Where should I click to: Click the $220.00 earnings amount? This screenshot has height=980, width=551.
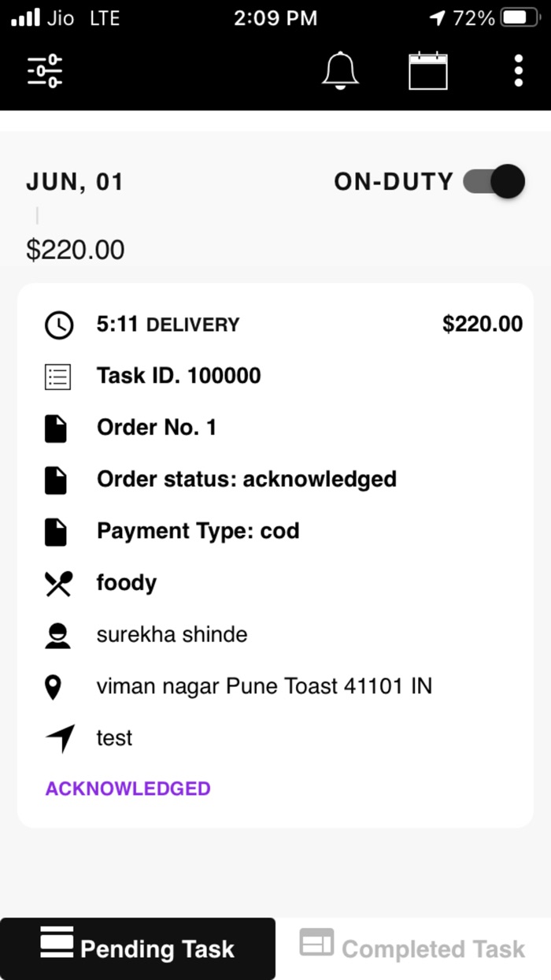click(x=76, y=249)
